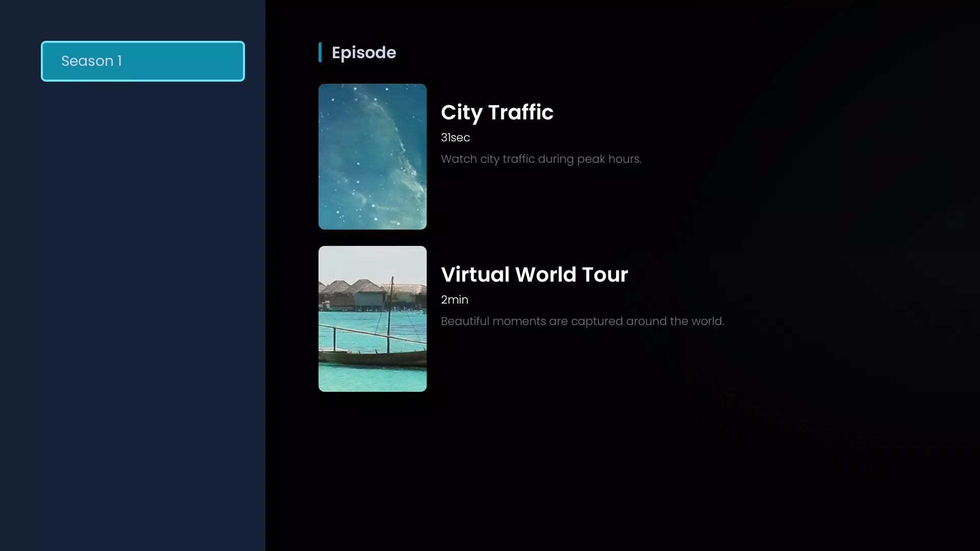
Task: Click the teal accent bar beside Episode
Action: click(x=320, y=52)
